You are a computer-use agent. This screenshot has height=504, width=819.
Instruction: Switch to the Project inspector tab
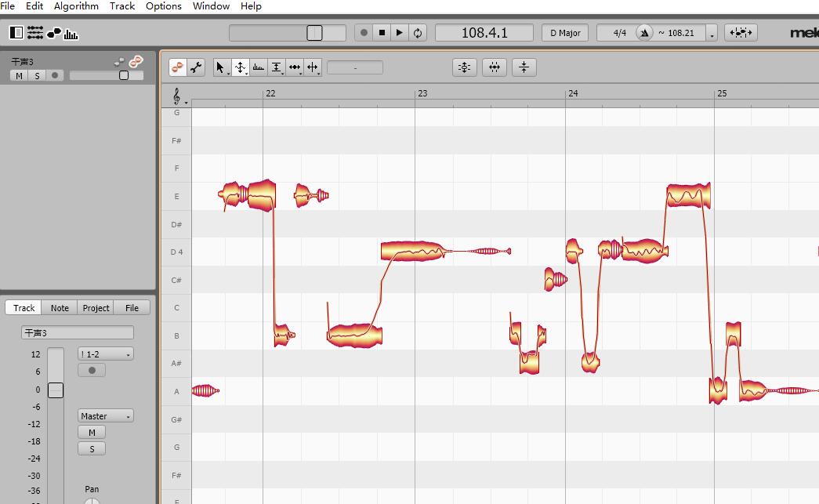pyautogui.click(x=96, y=307)
